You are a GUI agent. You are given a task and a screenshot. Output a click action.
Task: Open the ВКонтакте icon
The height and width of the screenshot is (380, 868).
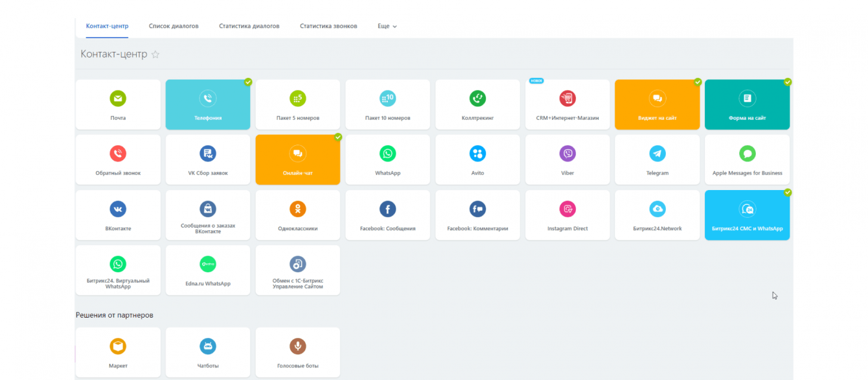(x=118, y=209)
